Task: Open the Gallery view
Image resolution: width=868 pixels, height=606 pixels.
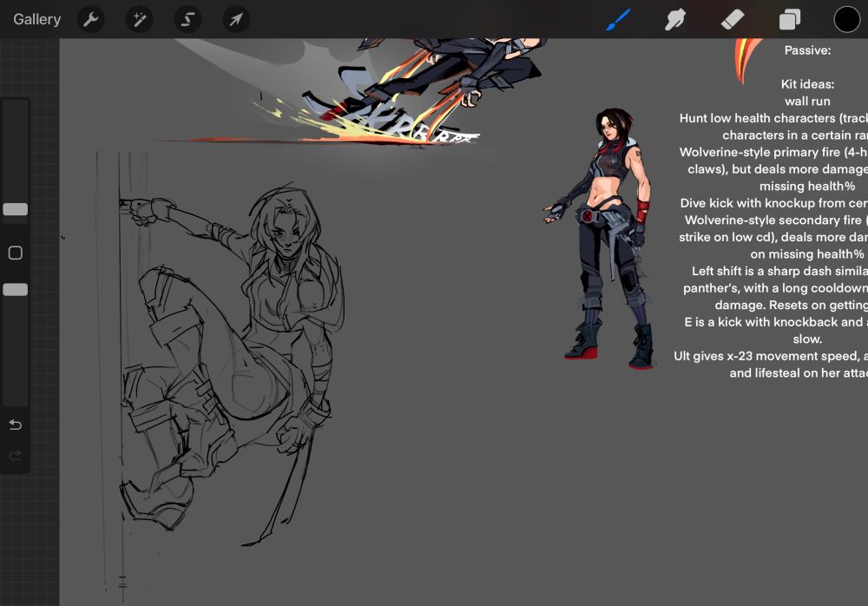Action: [x=37, y=19]
